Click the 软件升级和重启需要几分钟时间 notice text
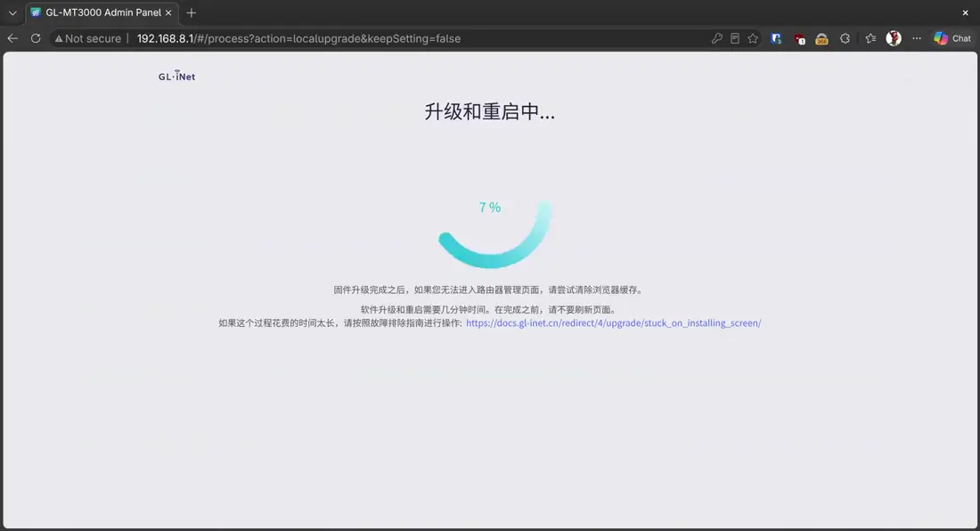 click(x=489, y=310)
